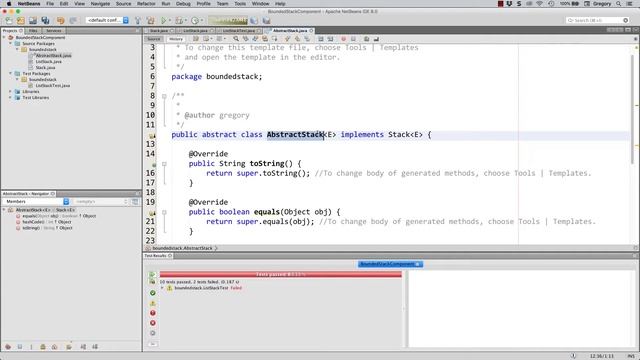Open the Debug Project dropdown arrow
Screen dimensions: 640x360
tap(185, 20)
